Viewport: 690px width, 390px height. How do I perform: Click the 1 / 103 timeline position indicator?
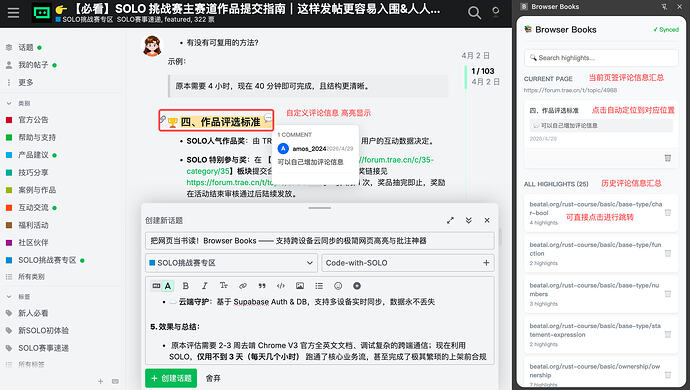(x=483, y=71)
